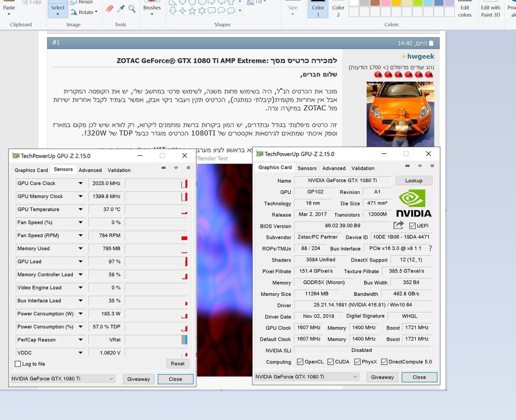This screenshot has height=420, width=516.
Task: Click the Reset button in Sensors window
Action: pos(178,364)
